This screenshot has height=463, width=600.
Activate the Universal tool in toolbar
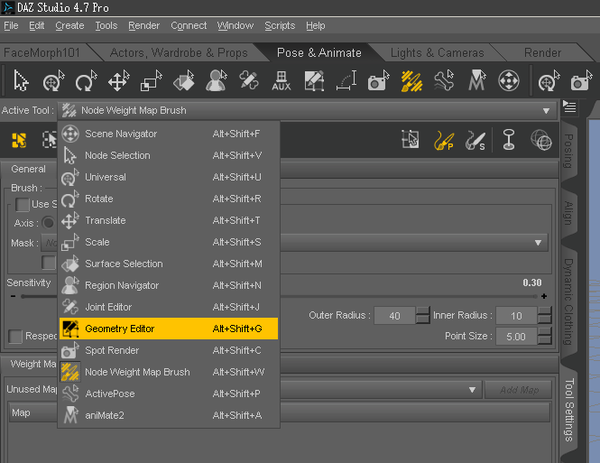tap(54, 81)
